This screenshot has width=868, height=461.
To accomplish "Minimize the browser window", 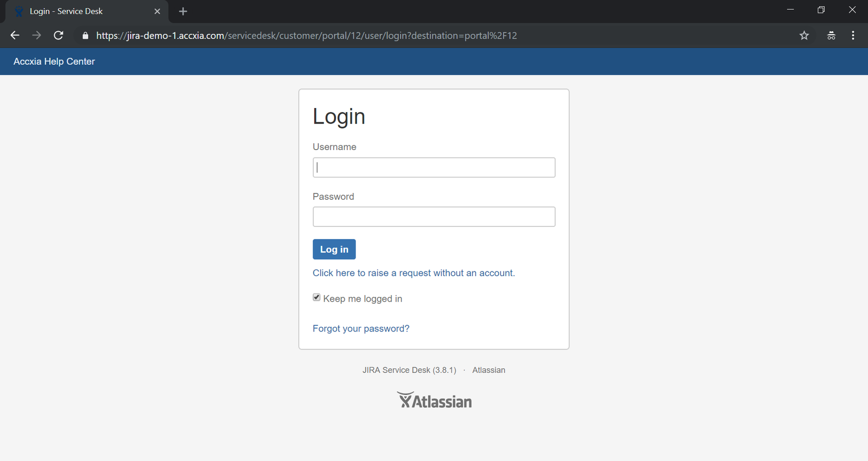I will tap(790, 10).
